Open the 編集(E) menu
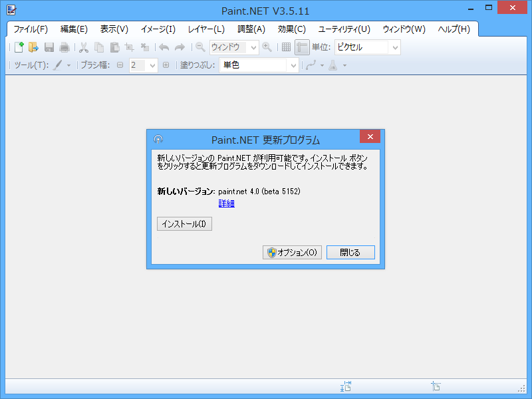Screen dimensions: 532x399 point(74,29)
